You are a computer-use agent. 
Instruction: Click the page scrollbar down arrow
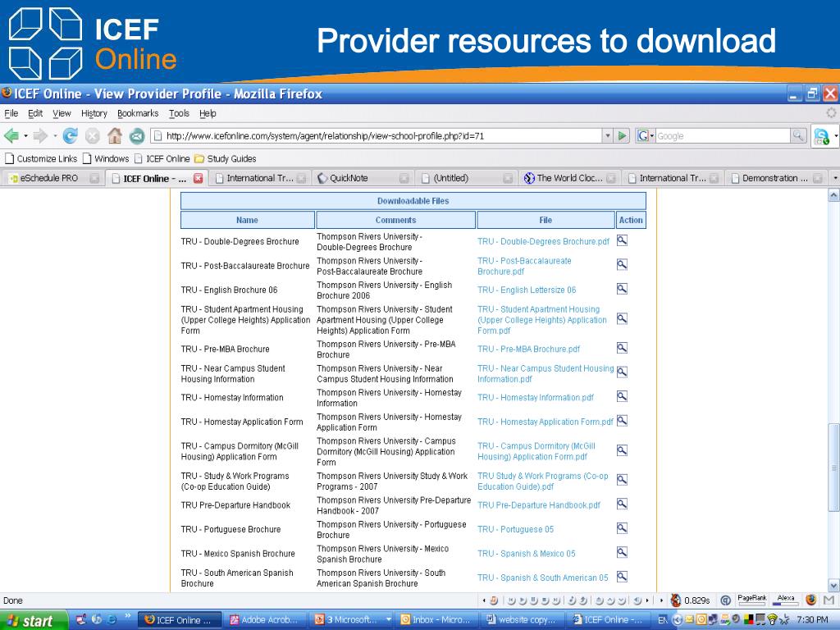point(833,585)
